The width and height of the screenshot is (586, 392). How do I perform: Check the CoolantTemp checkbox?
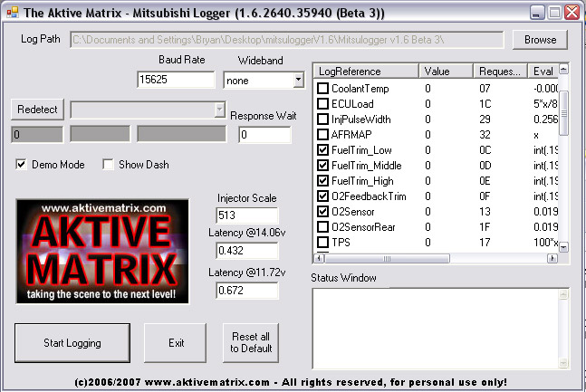pyautogui.click(x=322, y=88)
